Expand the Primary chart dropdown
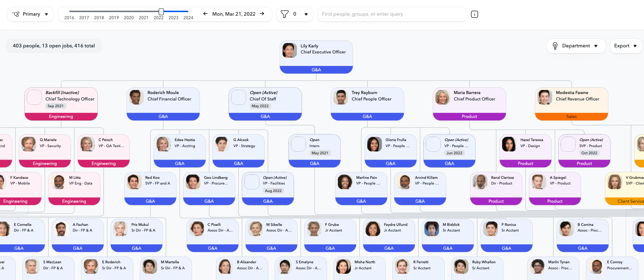This screenshot has height=280, width=644. pyautogui.click(x=46, y=14)
